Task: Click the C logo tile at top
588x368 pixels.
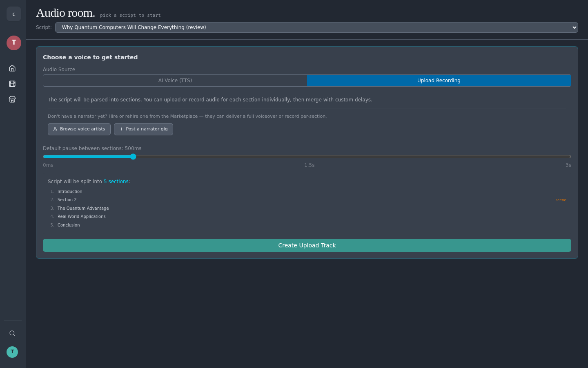Action: pyautogui.click(x=14, y=14)
